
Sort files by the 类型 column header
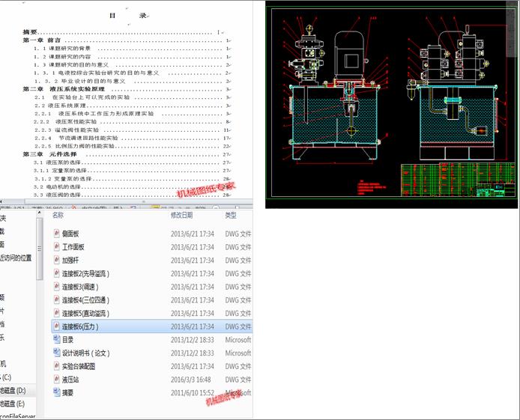pyautogui.click(x=231, y=215)
